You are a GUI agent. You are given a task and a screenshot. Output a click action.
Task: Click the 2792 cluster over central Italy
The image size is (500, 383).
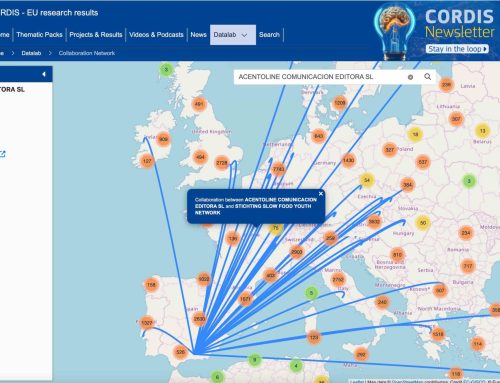point(338,280)
